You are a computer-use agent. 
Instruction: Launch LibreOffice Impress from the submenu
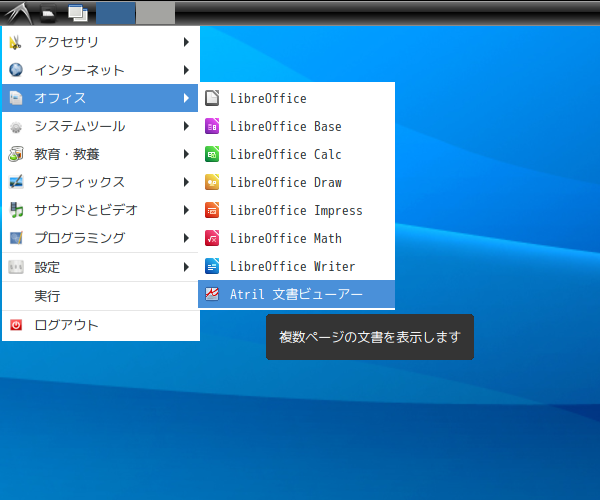296,210
